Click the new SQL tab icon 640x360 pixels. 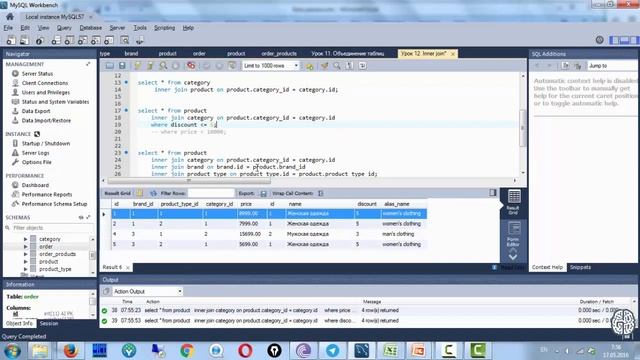(x=11, y=40)
